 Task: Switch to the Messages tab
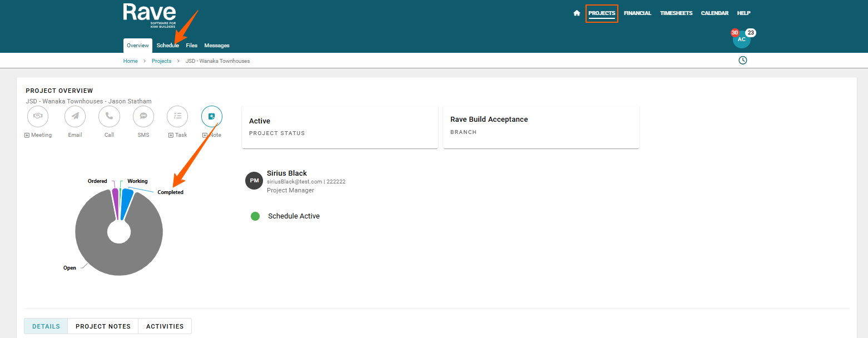(x=217, y=46)
